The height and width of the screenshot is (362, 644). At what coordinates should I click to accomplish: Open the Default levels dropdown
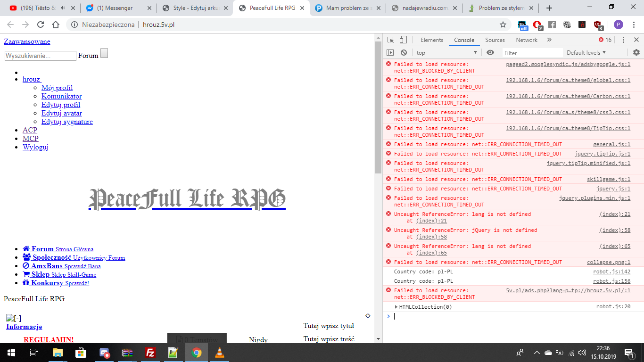tap(586, 53)
